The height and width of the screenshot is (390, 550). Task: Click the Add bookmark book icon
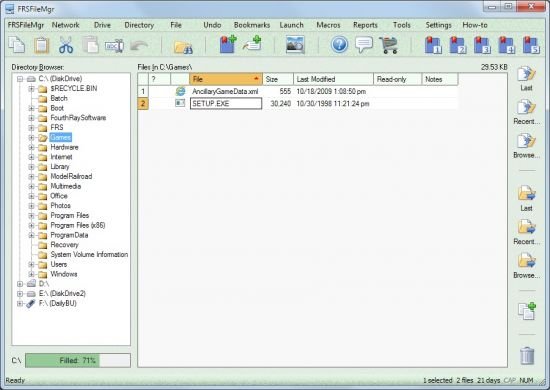pyautogui.click(x=228, y=44)
